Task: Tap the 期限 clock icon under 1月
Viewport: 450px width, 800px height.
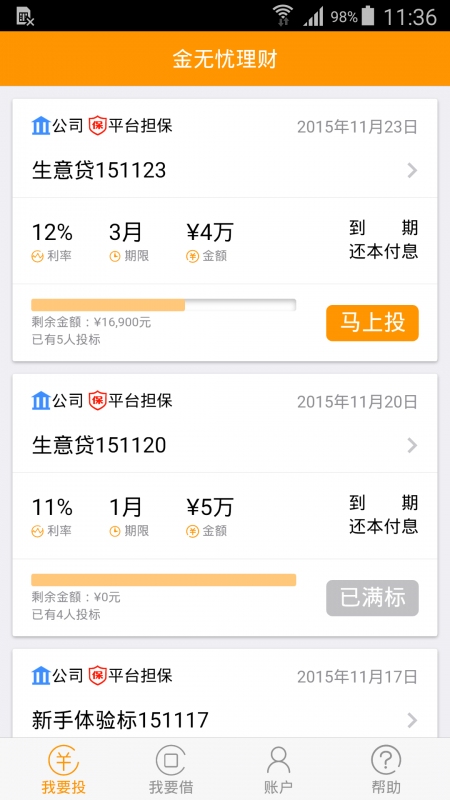Action: coord(115,531)
